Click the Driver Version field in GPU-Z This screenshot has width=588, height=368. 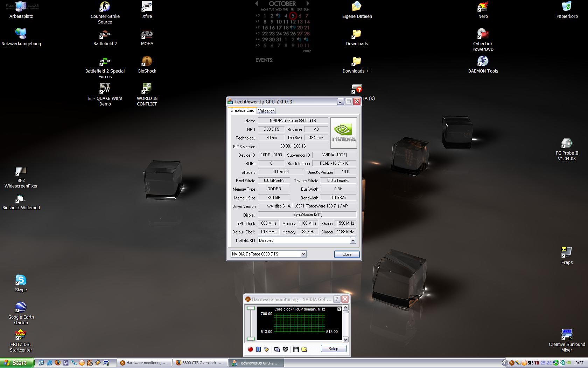pyautogui.click(x=307, y=206)
